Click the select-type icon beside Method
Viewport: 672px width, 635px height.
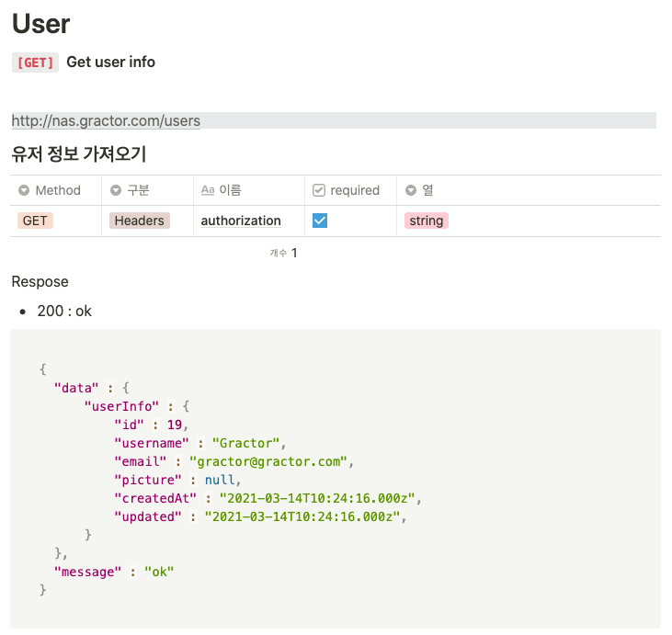24,190
